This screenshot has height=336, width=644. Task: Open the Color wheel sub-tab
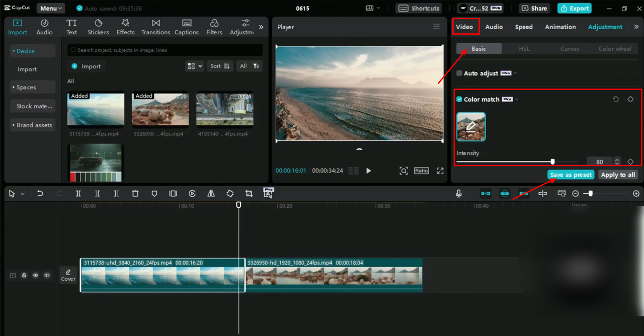coord(615,49)
